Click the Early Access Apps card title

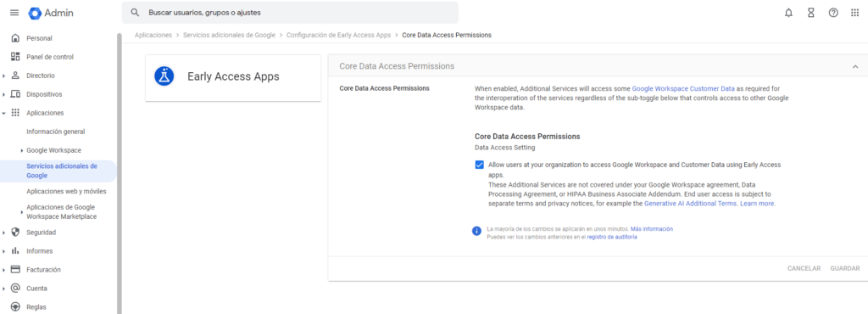(x=233, y=77)
